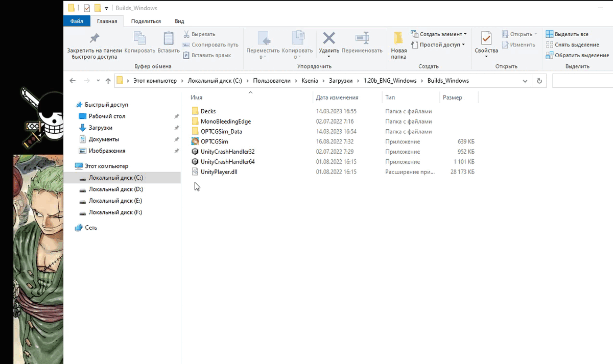Switch to the Поделиться tab
The image size is (613, 364).
pyautogui.click(x=146, y=21)
